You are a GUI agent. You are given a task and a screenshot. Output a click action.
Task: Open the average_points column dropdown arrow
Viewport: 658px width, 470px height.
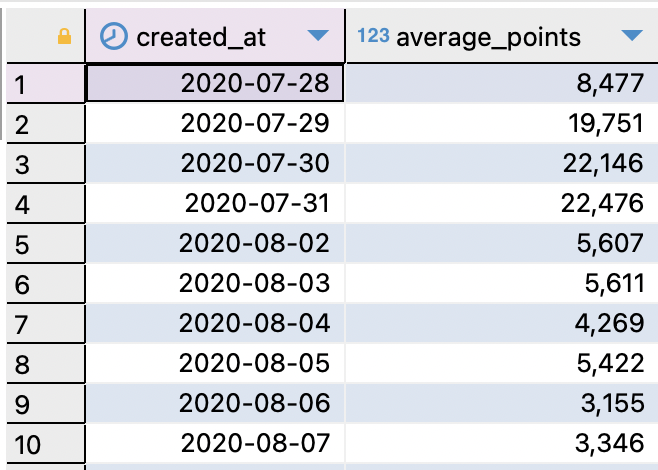tap(632, 35)
